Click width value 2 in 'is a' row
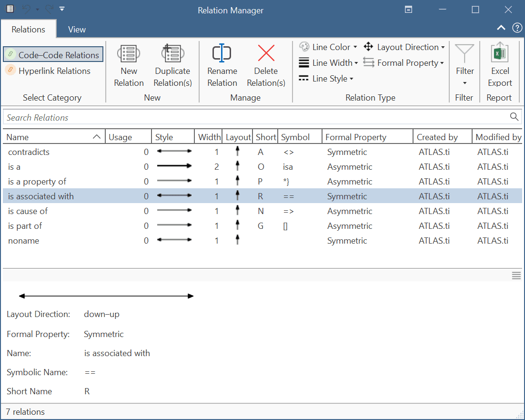 pyautogui.click(x=217, y=167)
